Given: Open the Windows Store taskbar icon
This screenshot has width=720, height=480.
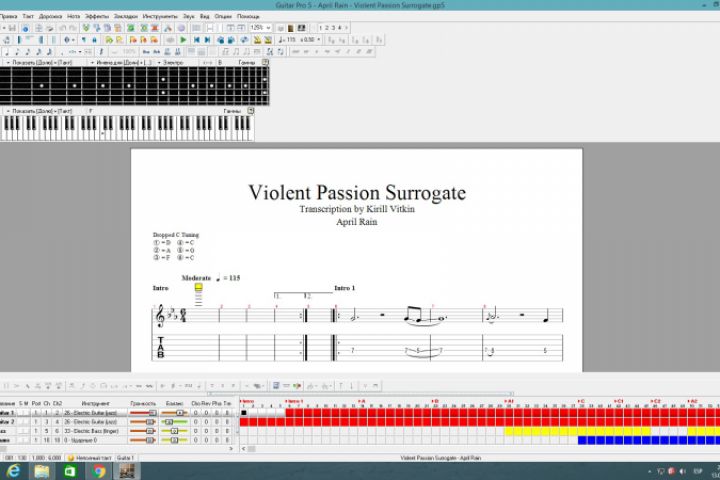Looking at the screenshot, I should pos(70,471).
